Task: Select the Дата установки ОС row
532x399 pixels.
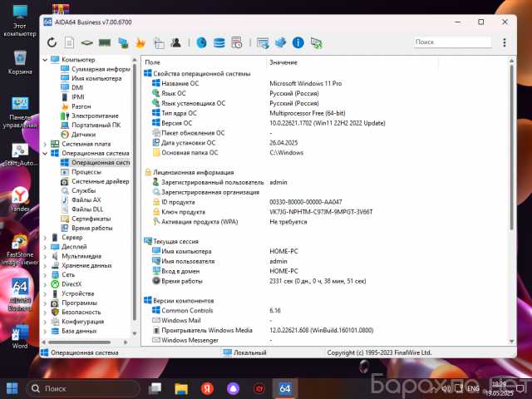Action: pyautogui.click(x=224, y=143)
